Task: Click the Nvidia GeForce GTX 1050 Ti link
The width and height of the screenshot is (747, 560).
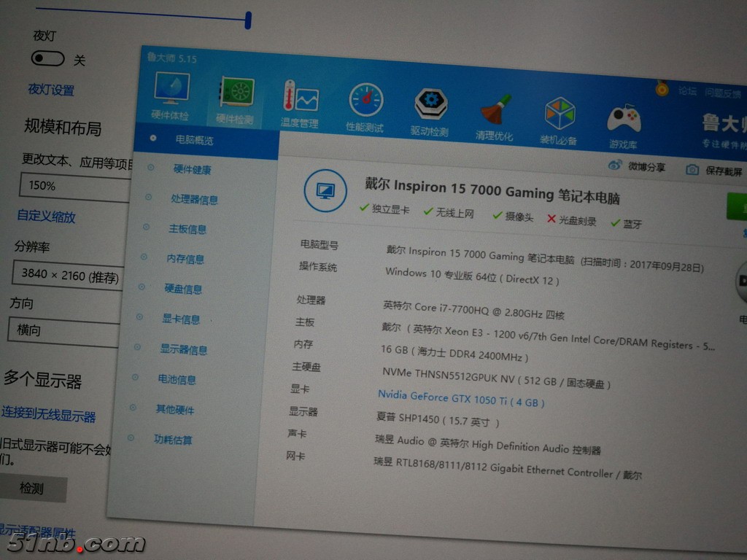Action: (461, 399)
